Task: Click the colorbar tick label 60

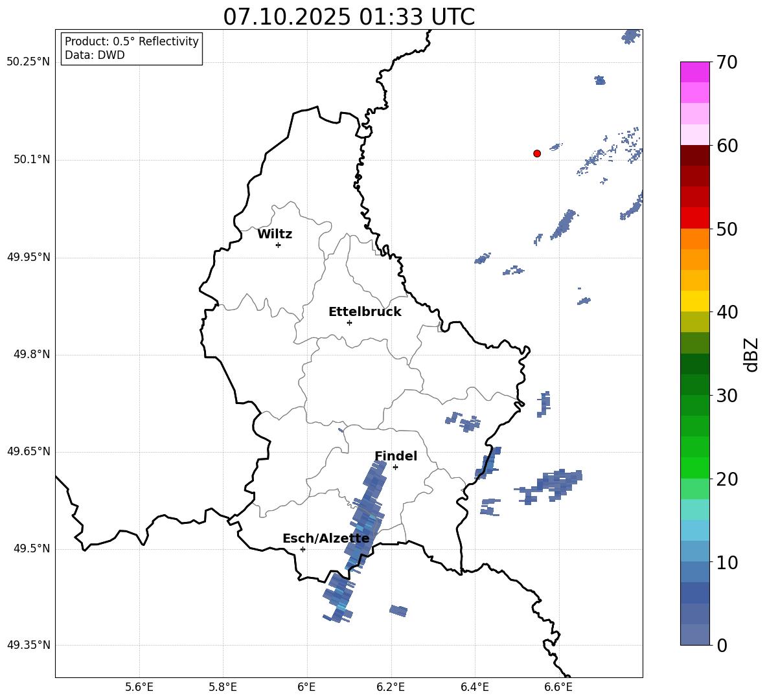Action: pos(727,146)
